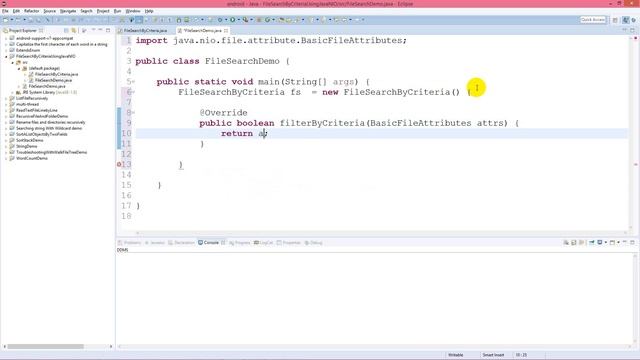Open the Window menu
Viewport: 640px width, 360px height.
pos(133,11)
